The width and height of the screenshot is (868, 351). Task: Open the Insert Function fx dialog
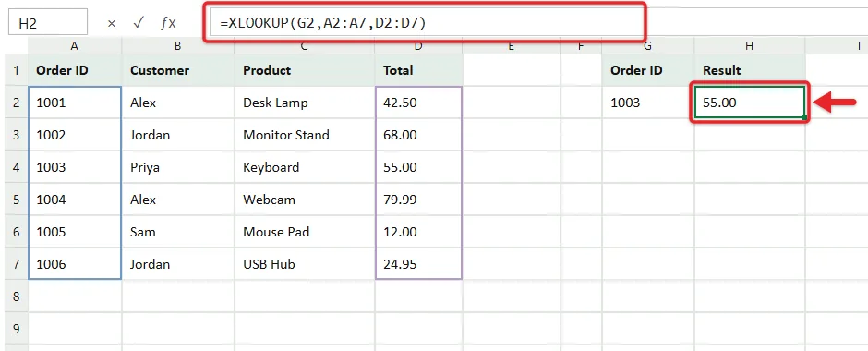(x=168, y=23)
